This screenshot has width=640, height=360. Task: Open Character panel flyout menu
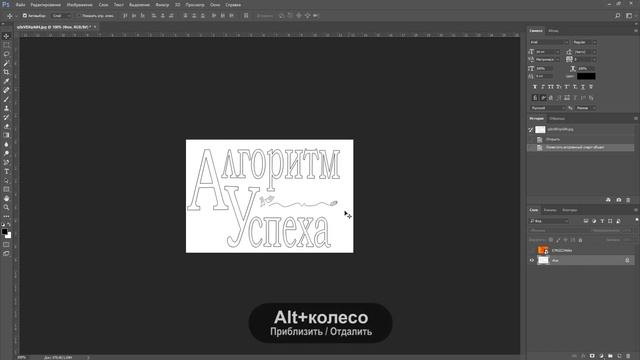(636, 31)
